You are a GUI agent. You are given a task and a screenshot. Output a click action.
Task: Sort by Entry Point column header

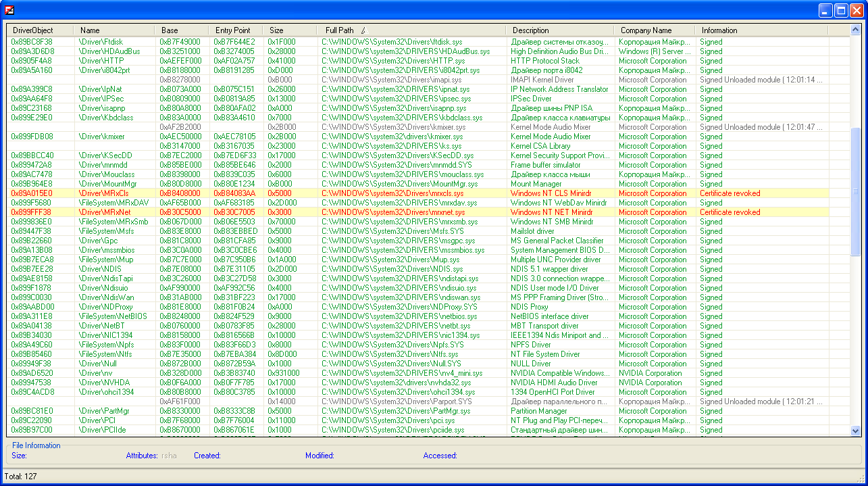236,30
